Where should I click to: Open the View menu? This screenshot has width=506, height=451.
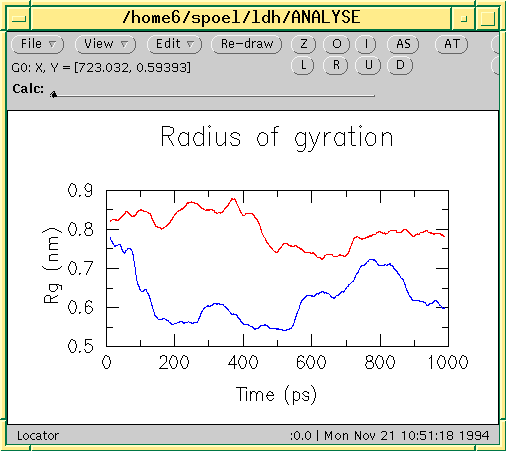(105, 44)
